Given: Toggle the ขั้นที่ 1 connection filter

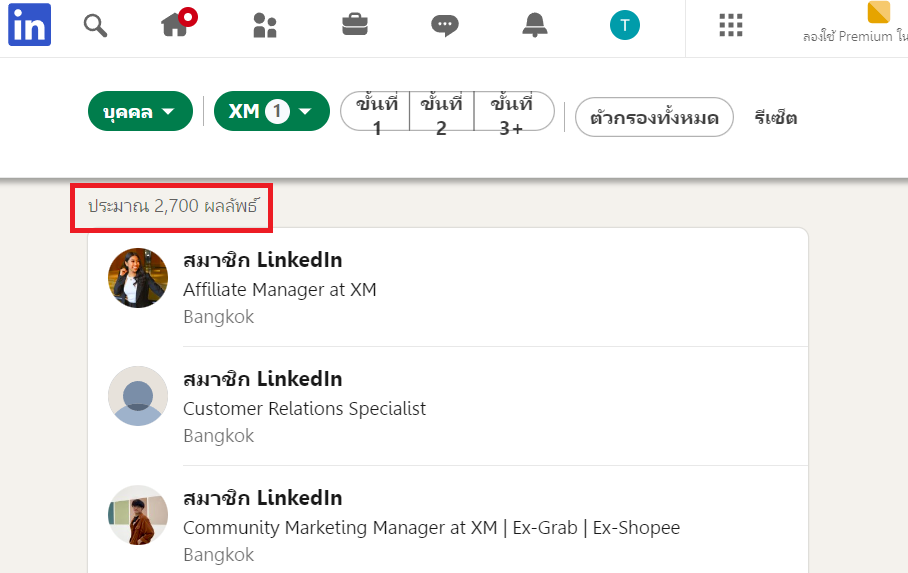Looking at the screenshot, I should (376, 112).
